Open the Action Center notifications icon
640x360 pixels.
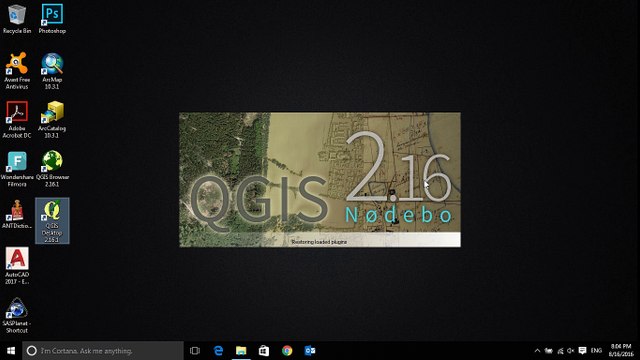[x=582, y=351]
